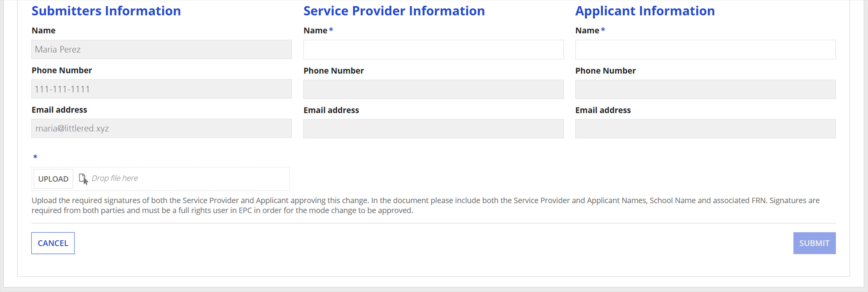Screen dimensions: 868x292
Task: Click the 'Drop file here' placeholder text
Action: pyautogui.click(x=114, y=178)
